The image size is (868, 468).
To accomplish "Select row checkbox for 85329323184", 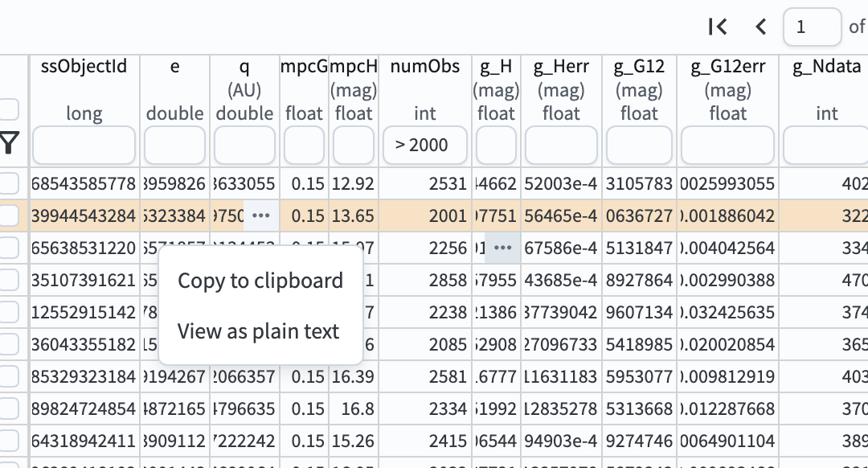I will click(10, 376).
